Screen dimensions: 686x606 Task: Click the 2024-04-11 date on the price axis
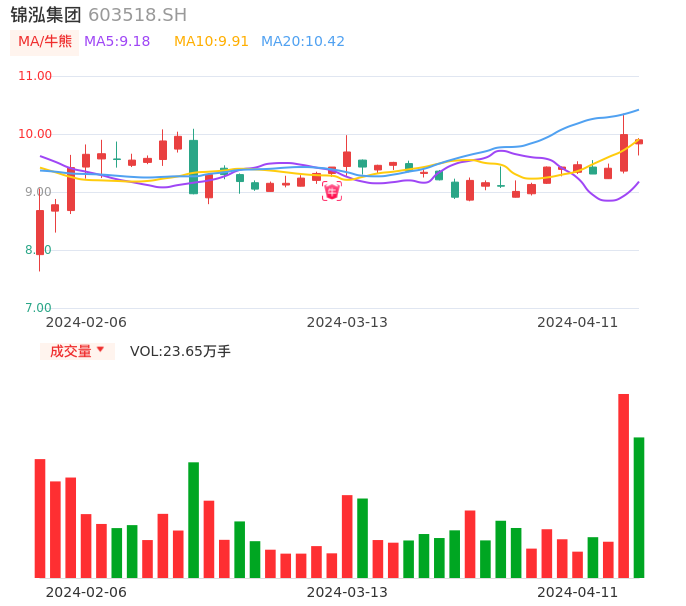[578, 322]
